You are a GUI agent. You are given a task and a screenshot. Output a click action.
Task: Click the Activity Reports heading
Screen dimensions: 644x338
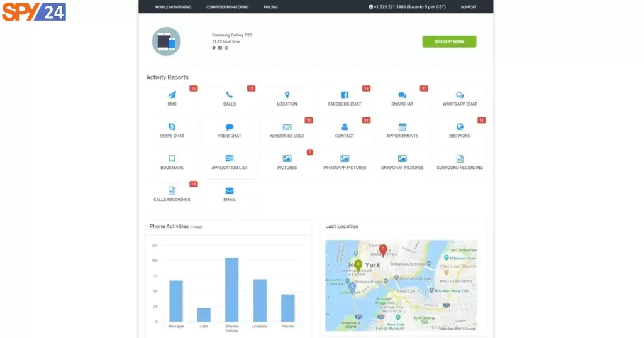pos(167,77)
